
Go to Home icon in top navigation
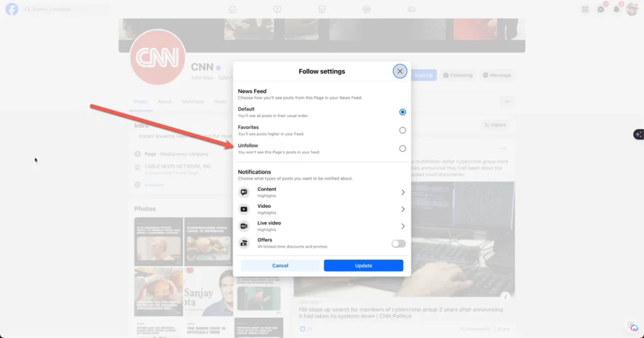point(233,9)
